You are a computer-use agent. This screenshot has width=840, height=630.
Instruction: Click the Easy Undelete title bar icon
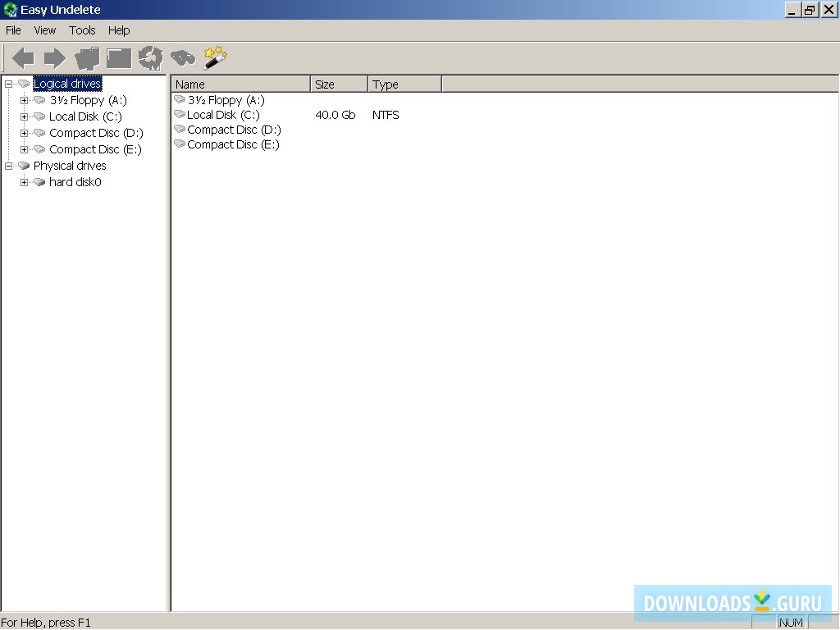[9, 9]
